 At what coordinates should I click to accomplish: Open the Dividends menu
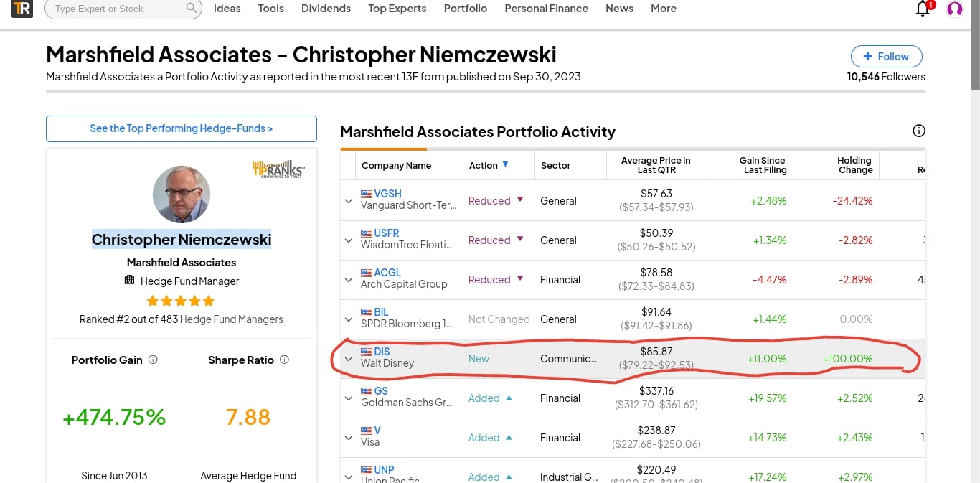326,9
